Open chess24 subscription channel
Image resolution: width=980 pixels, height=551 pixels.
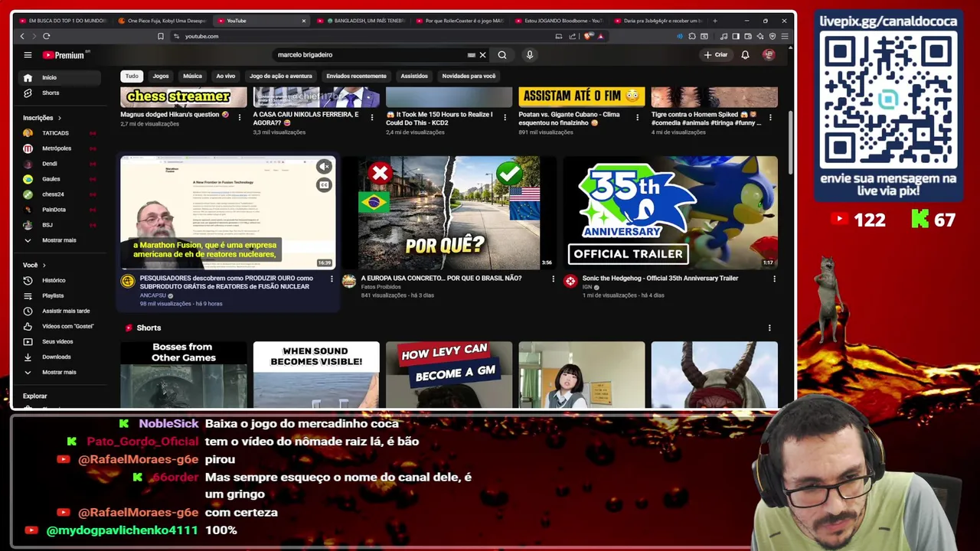(x=60, y=194)
